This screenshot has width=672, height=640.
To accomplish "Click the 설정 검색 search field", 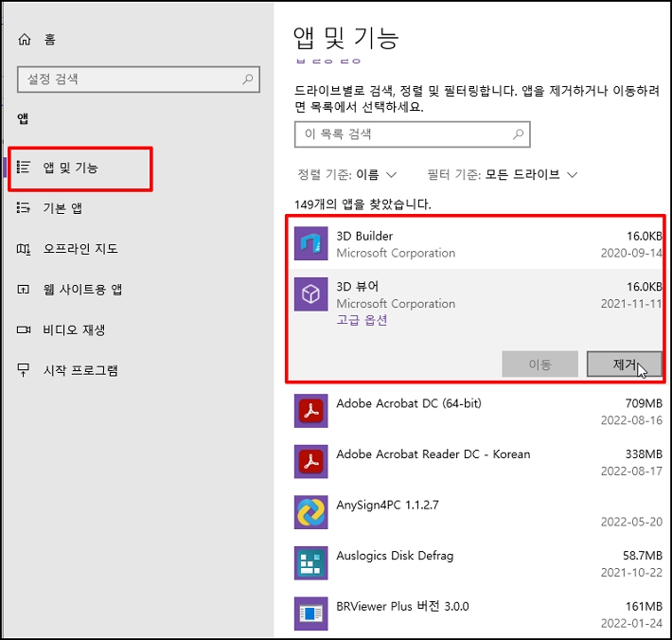I will 138,80.
